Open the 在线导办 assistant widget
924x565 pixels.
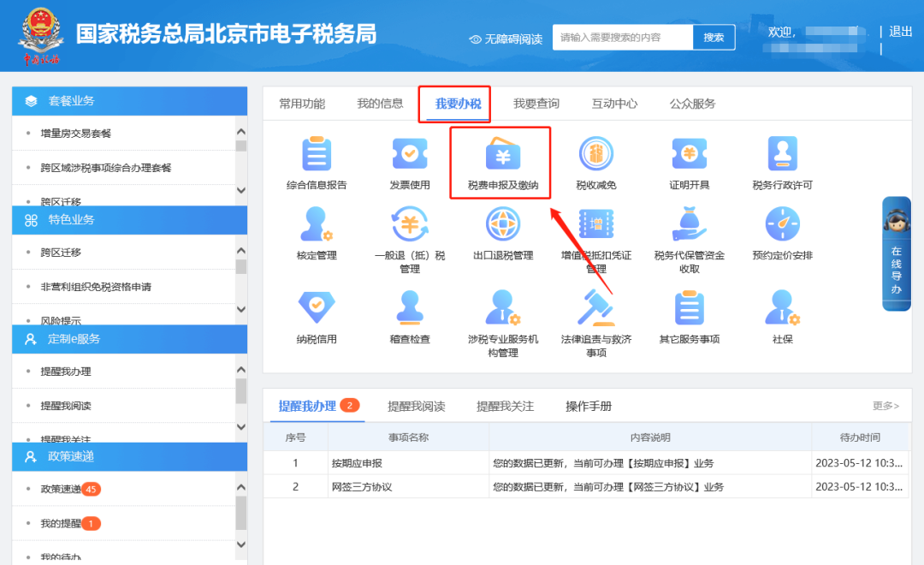click(897, 253)
